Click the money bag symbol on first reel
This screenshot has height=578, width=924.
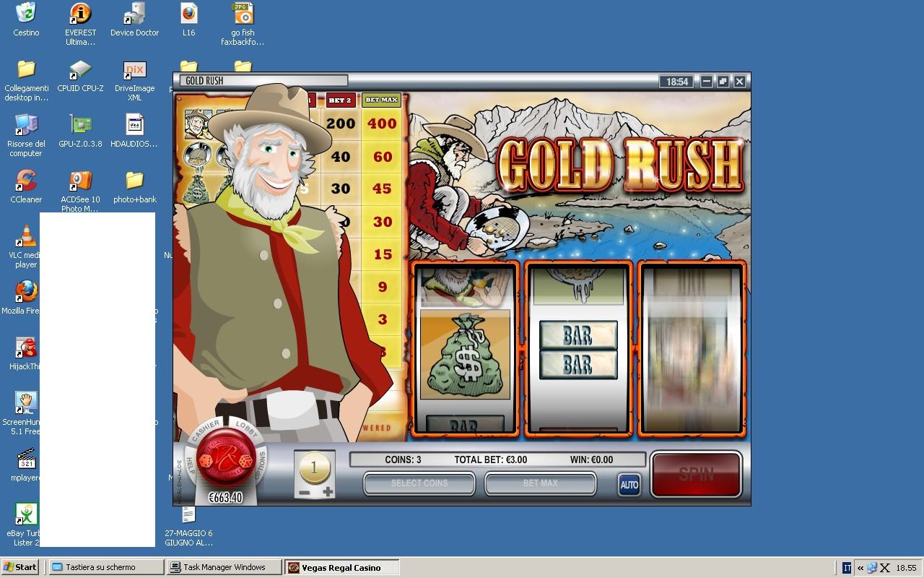coord(466,355)
